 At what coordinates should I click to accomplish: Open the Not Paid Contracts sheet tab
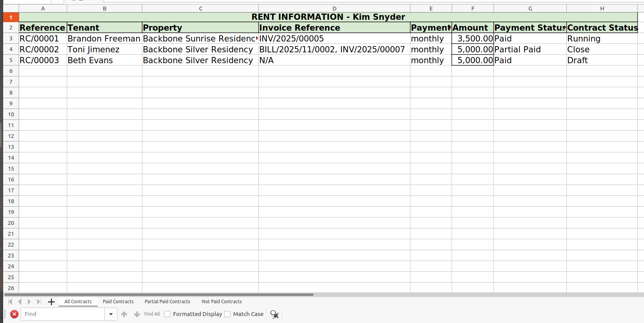click(222, 302)
